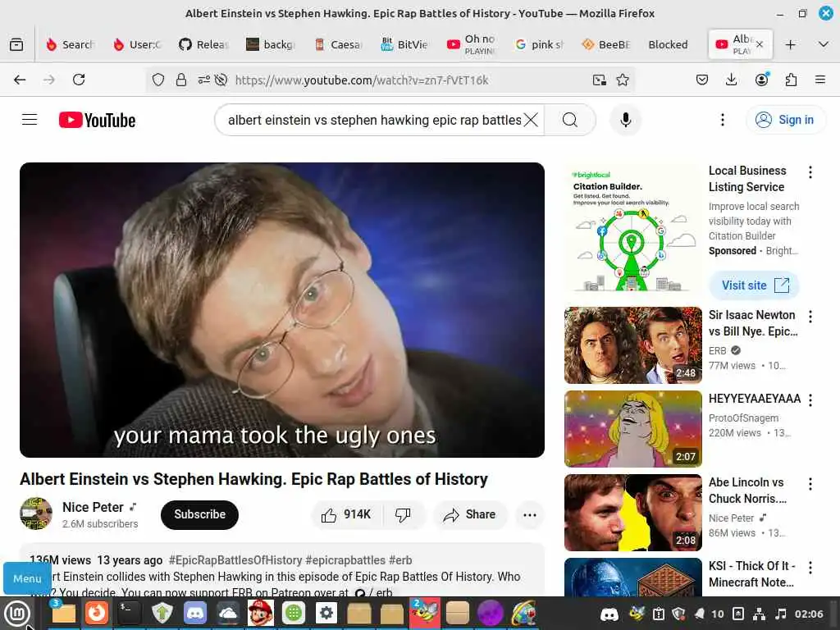840x630 pixels.
Task: Click the #EpicRapBattlesOfHistory hashtag
Action: 235,560
